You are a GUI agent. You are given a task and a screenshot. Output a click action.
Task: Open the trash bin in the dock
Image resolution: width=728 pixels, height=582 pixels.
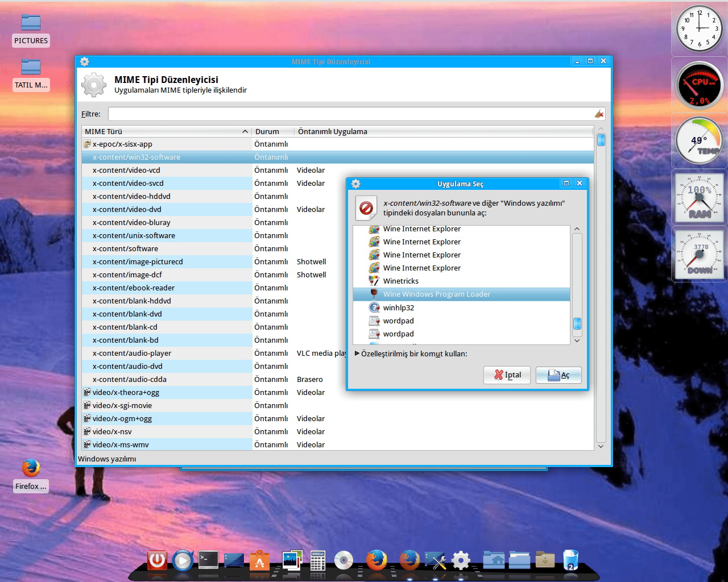coord(570,560)
